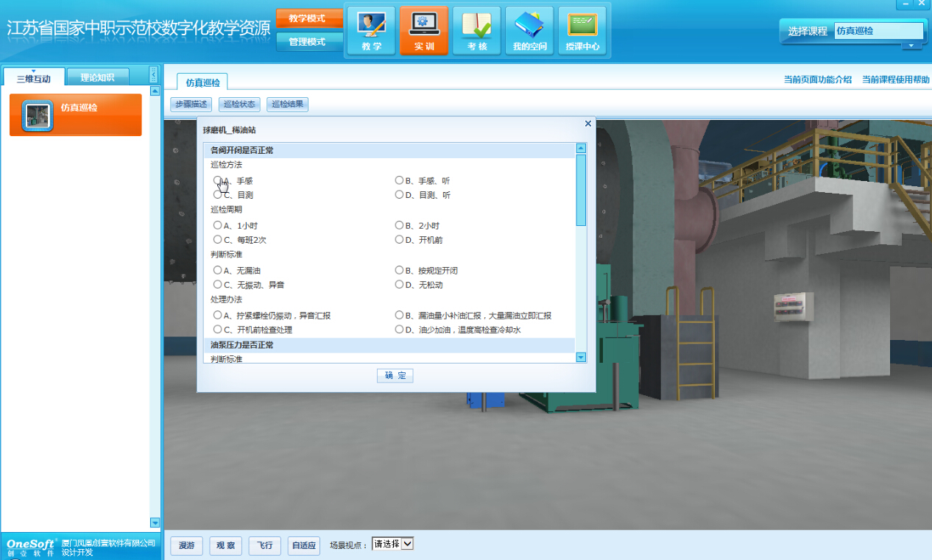The image size is (932, 560).
Task: Close the 球磨机_稀油站 dialog
Action: (x=587, y=124)
